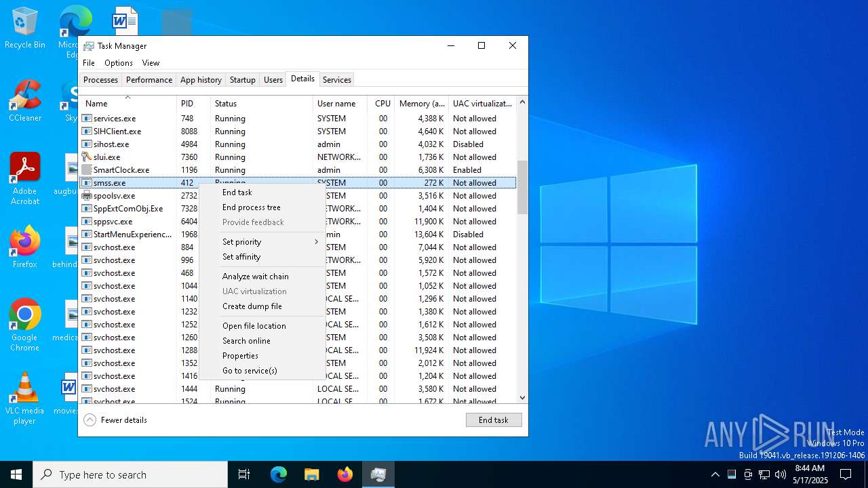Viewport: 868px width, 488px height.
Task: Choose Search online menu item
Action: tap(262, 341)
